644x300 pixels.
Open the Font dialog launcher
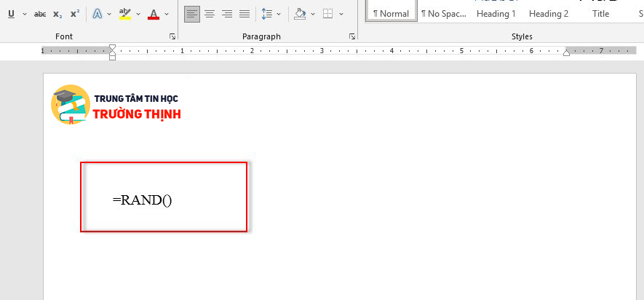coord(172,36)
